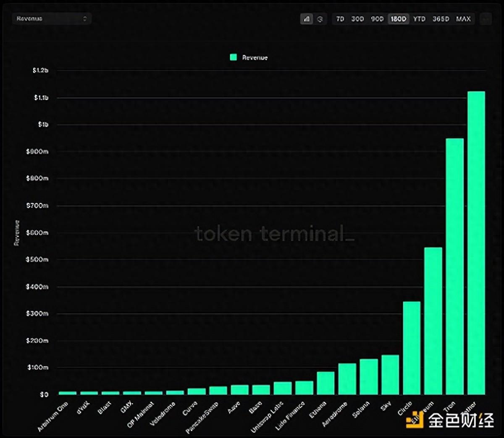
Task: Click the PancakeSwap revenue bar
Action: coord(218,391)
